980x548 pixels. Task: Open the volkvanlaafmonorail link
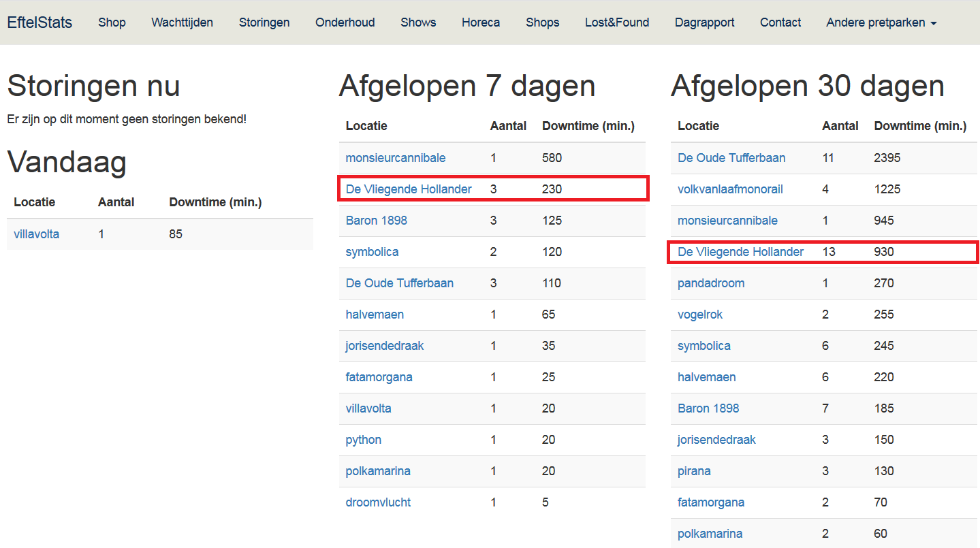point(730,189)
